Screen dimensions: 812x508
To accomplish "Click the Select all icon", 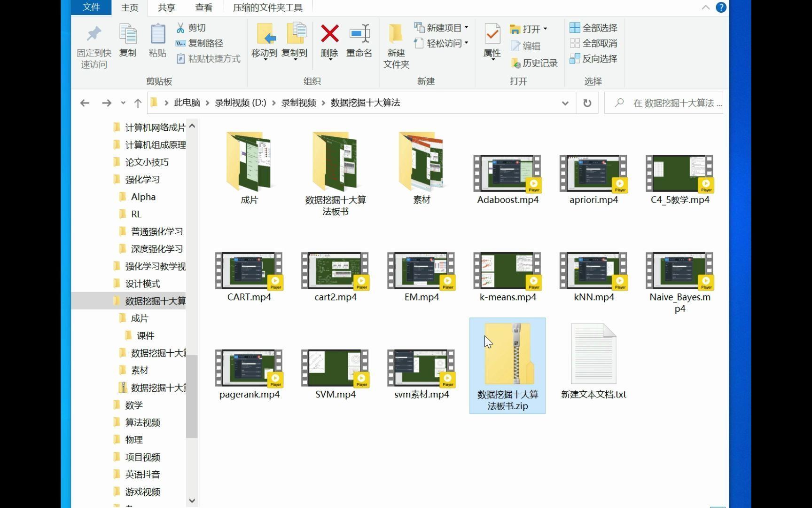I will pos(593,27).
